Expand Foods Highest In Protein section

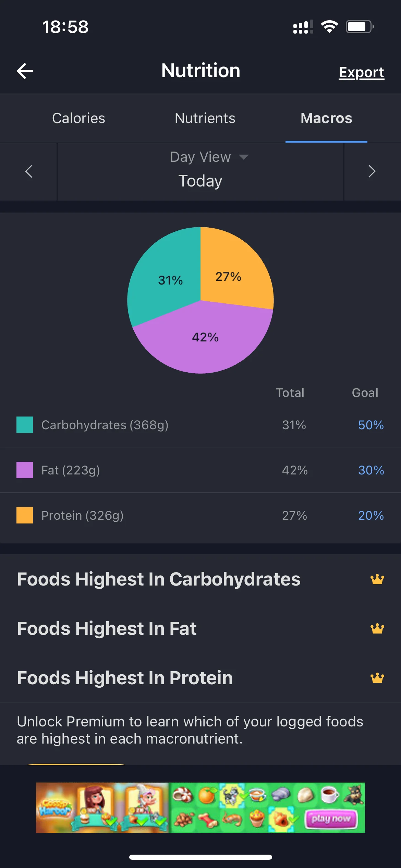200,678
